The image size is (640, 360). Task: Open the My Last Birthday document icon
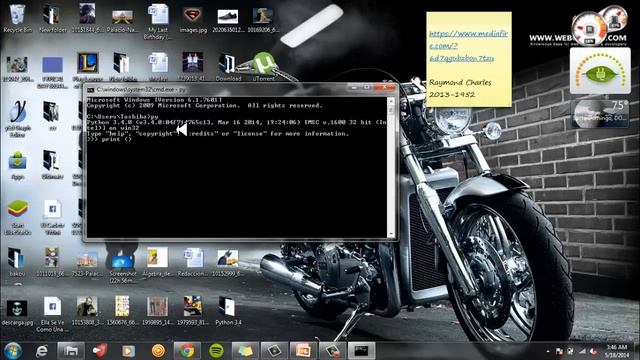click(158, 22)
